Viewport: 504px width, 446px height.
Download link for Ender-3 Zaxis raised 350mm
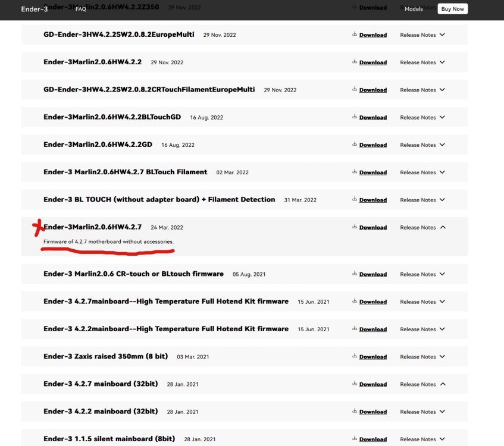tap(373, 357)
